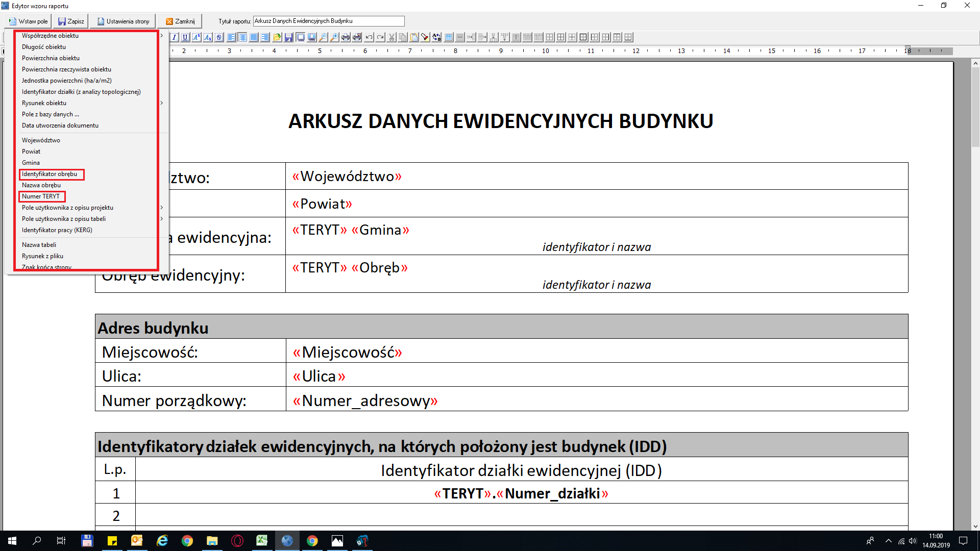Screen dimensions: 980x551
Task: Open the Windows notification center
Action: pyautogui.click(x=963, y=541)
